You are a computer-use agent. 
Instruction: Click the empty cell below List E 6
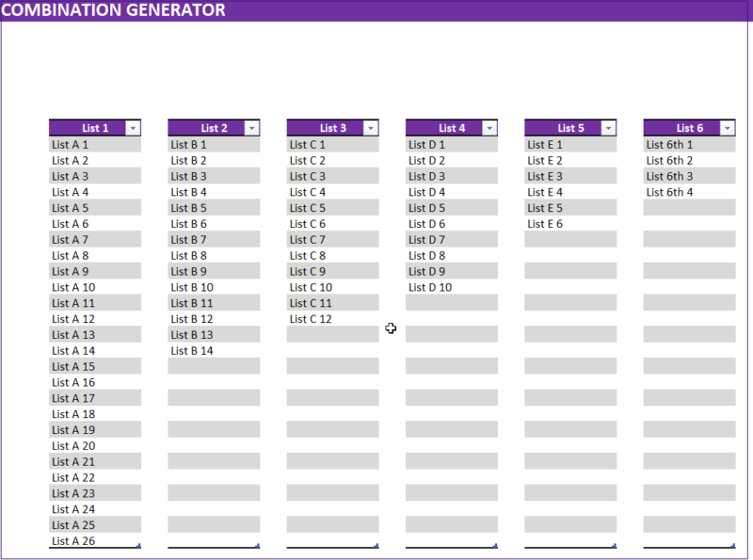570,239
